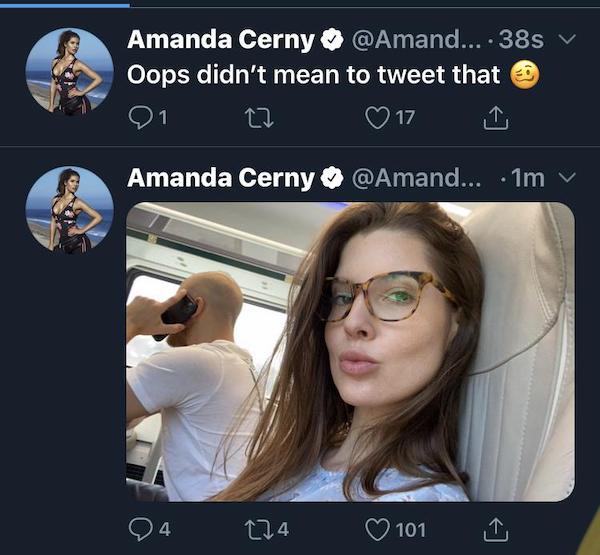This screenshot has width=600, height=555.
Task: Click the Amanda Cerny name on top tweet
Action: [220, 40]
